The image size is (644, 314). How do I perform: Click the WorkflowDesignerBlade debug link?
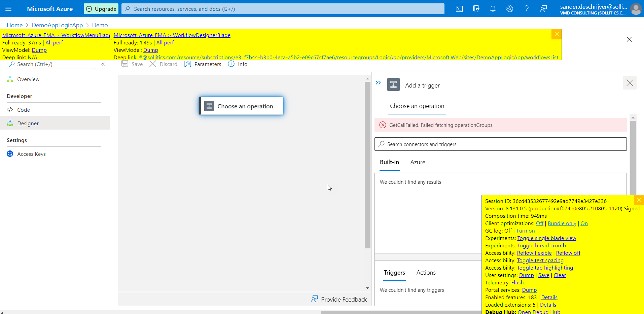click(x=172, y=35)
